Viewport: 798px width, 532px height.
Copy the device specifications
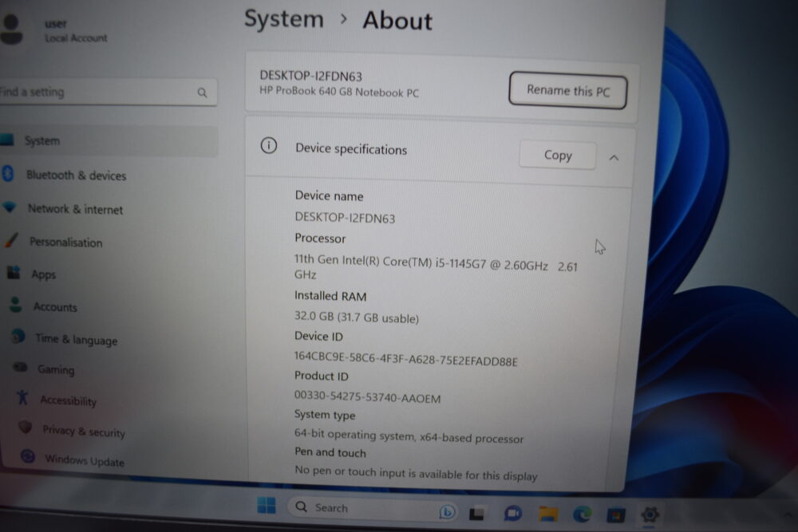558,155
